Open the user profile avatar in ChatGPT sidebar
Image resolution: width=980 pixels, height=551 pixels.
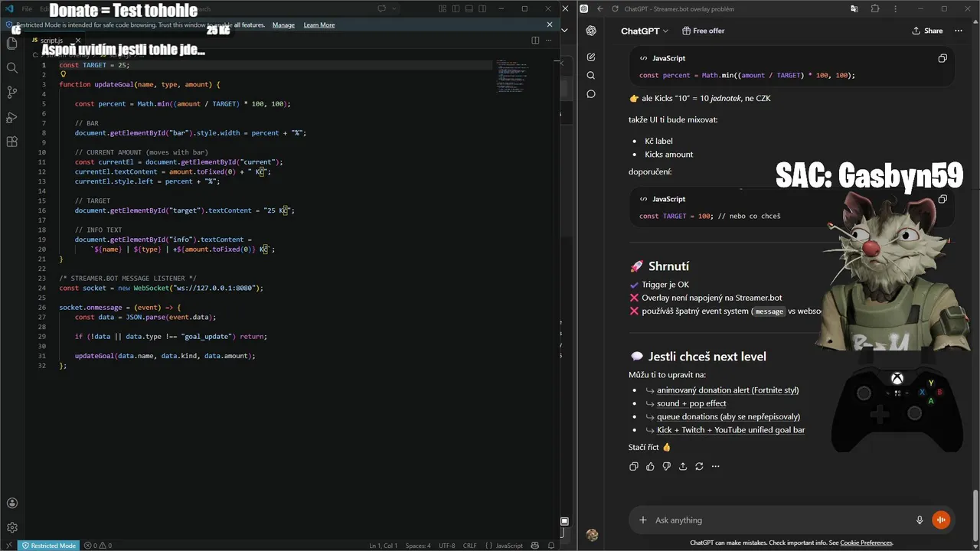(591, 535)
